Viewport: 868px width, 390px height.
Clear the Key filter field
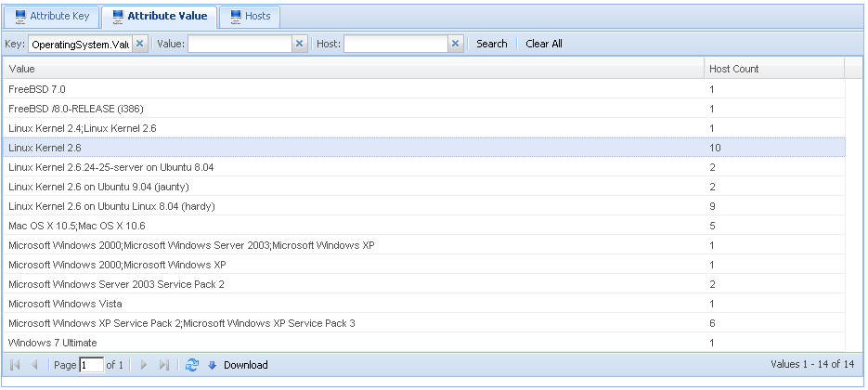[x=140, y=44]
